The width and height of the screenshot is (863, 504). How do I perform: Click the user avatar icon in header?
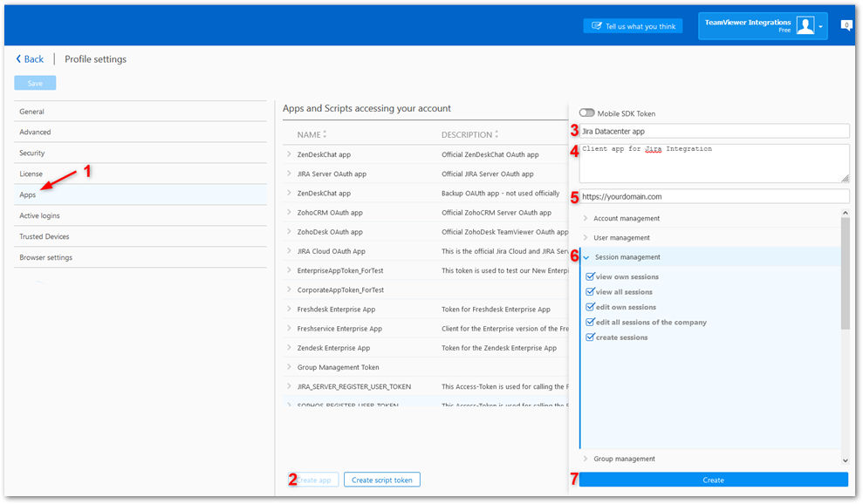[805, 25]
